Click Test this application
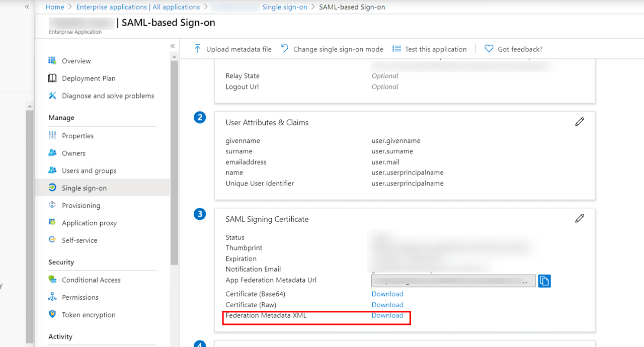 pos(436,49)
